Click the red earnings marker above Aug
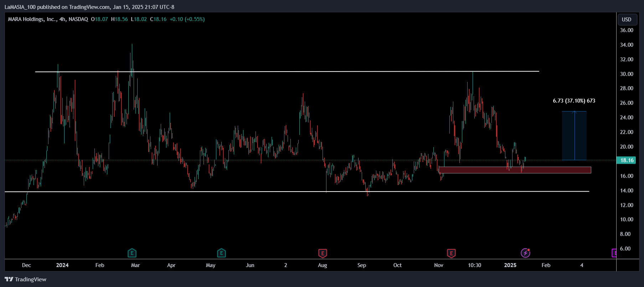This screenshot has height=287, width=644. (x=323, y=253)
